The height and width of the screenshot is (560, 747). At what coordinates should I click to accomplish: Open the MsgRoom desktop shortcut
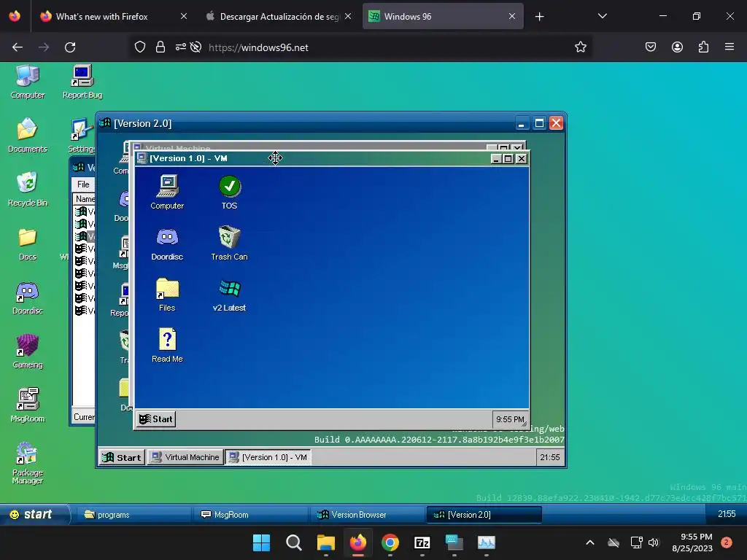[x=28, y=405]
